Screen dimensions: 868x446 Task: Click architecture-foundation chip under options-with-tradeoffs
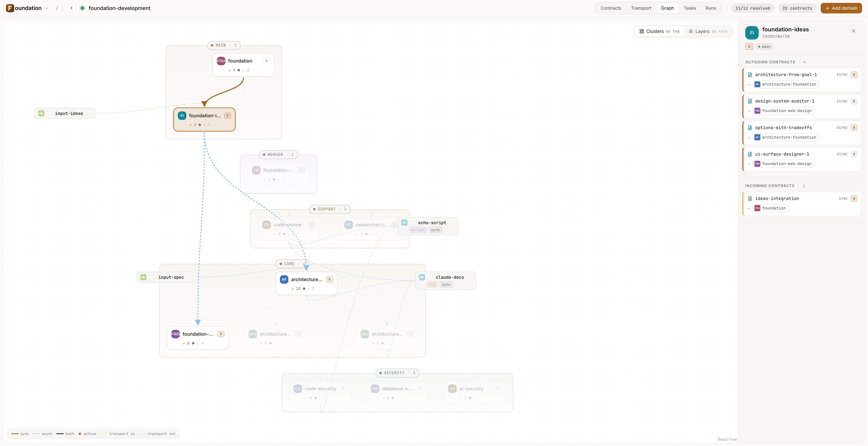coord(786,137)
